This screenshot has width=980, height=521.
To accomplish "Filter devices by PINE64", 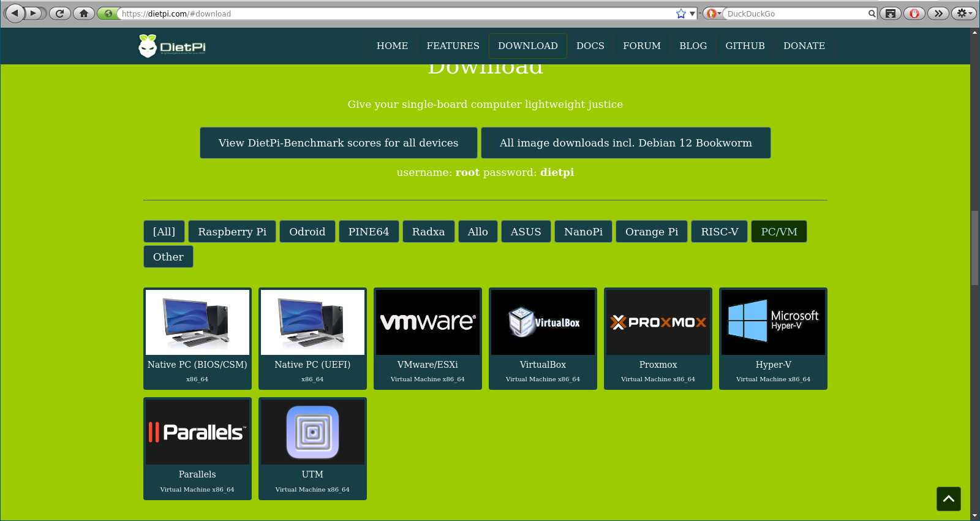I will point(369,232).
